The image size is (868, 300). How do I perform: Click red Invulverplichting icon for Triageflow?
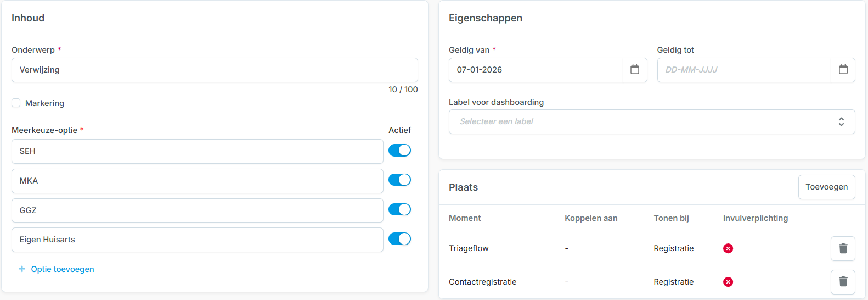tap(728, 248)
